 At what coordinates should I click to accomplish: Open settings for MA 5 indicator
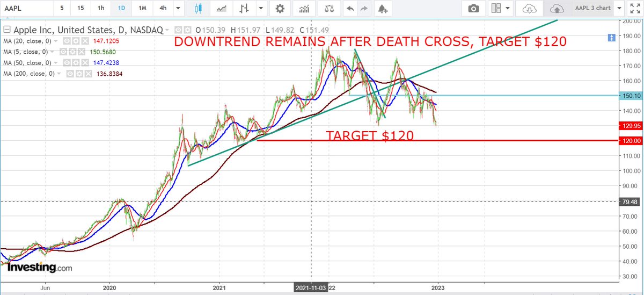pos(72,52)
